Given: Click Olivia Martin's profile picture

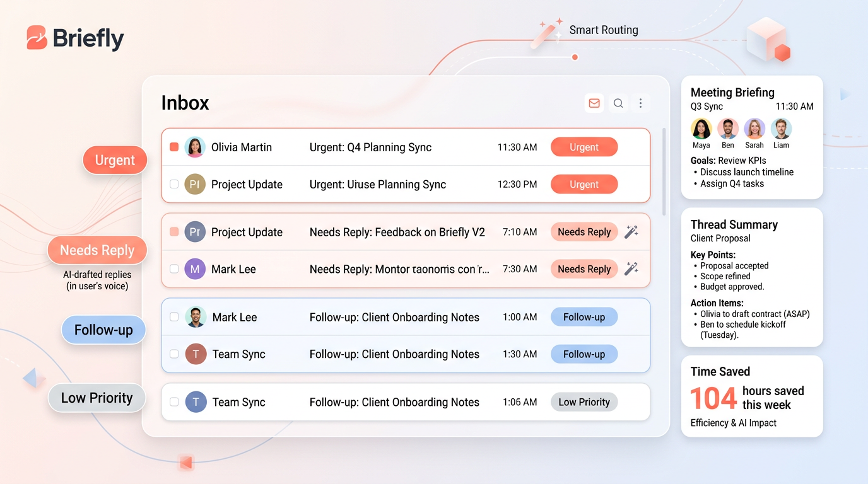Looking at the screenshot, I should (195, 147).
